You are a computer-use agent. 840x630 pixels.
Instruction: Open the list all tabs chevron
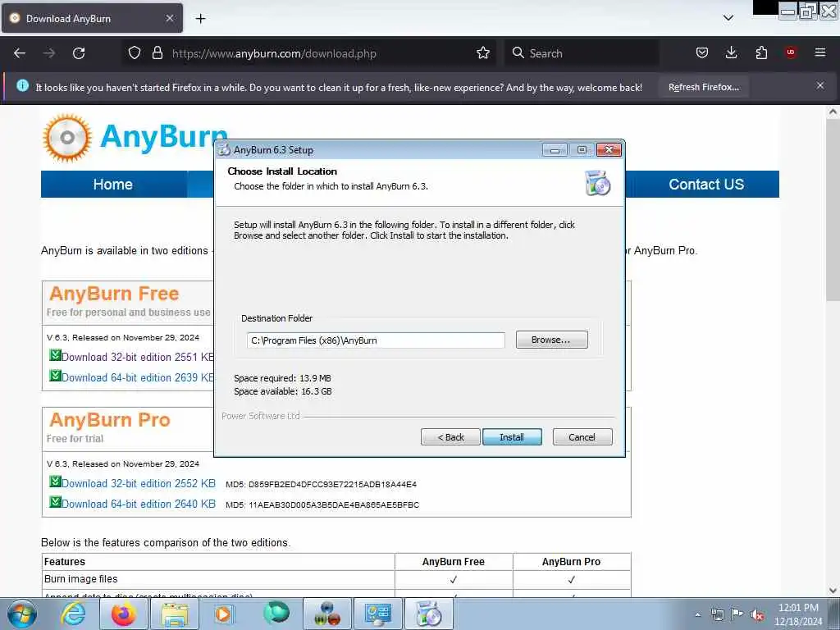tap(728, 18)
